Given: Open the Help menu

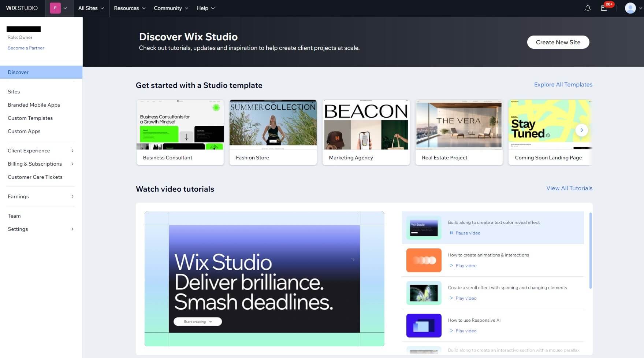Looking at the screenshot, I should pos(206,8).
